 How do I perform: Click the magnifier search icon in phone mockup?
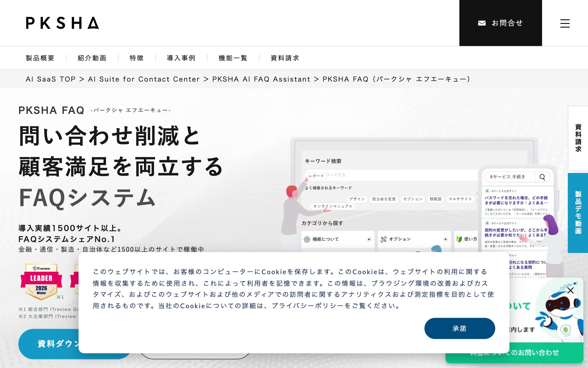pos(542,177)
